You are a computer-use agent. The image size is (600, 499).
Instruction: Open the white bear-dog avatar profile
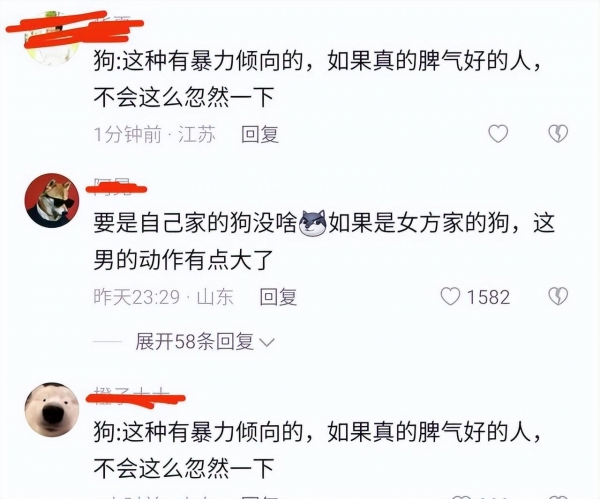52,409
